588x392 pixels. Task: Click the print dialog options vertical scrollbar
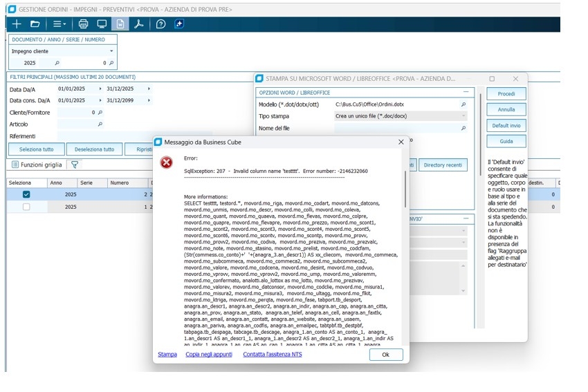point(480,135)
